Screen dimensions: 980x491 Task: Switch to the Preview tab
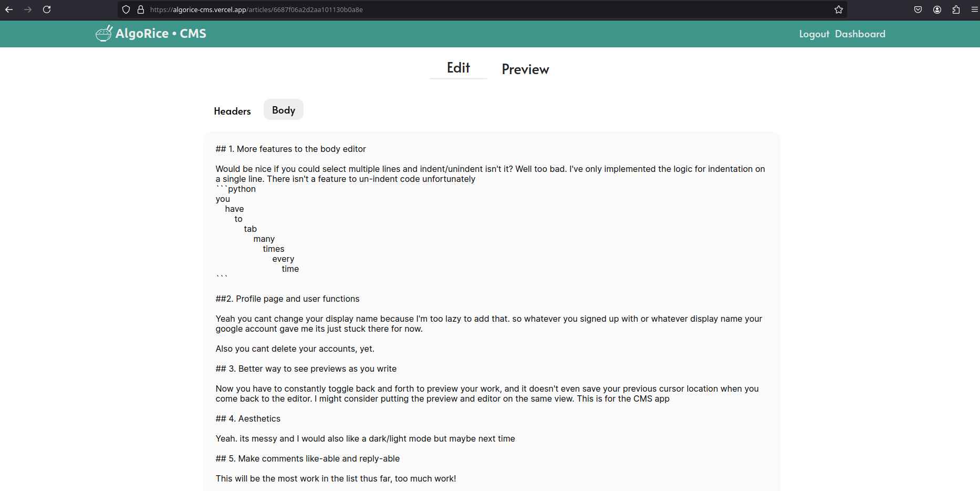click(x=525, y=69)
